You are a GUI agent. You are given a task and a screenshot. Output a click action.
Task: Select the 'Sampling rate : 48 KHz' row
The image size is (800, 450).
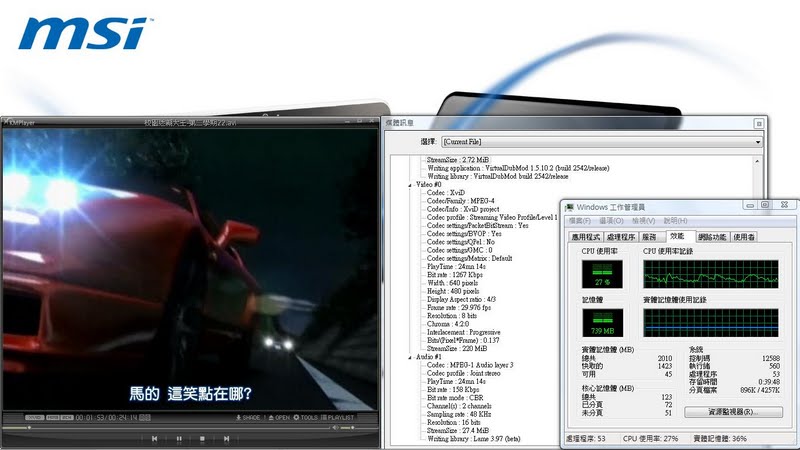pos(459,414)
